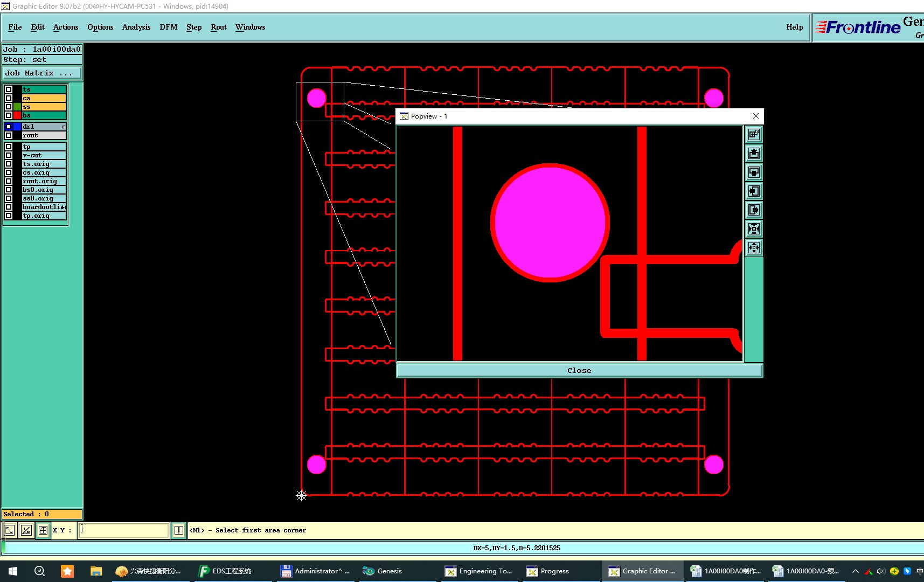Click the Popview pan right icon
The height and width of the screenshot is (582, 924).
pos(754,210)
